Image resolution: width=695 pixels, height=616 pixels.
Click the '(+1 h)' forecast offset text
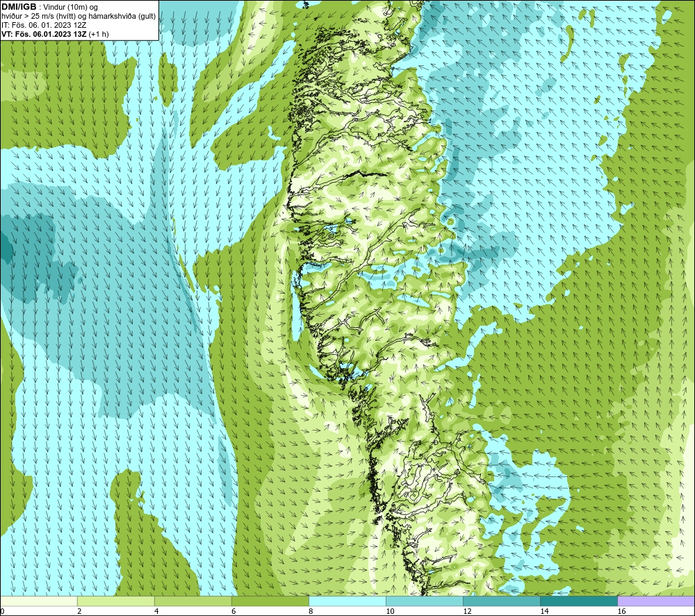(x=99, y=34)
